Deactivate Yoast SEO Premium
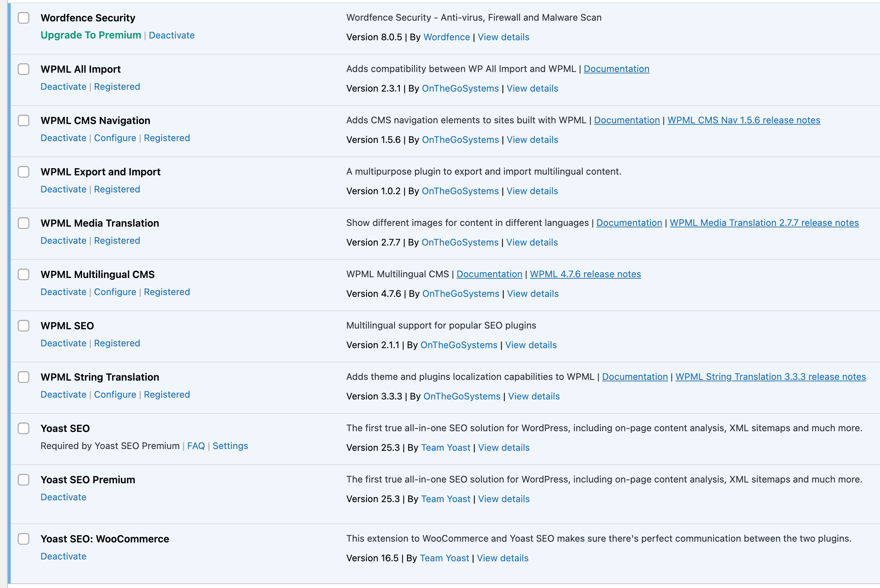880x588 pixels. 63,497
